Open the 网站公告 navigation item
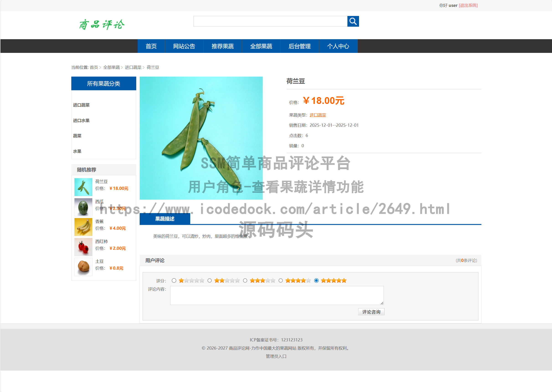 pos(184,46)
